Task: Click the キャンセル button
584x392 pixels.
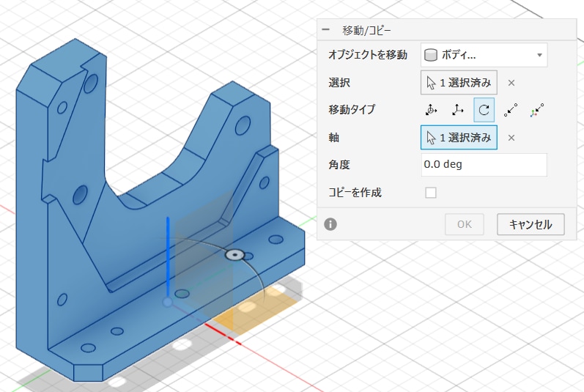Action: click(x=531, y=224)
